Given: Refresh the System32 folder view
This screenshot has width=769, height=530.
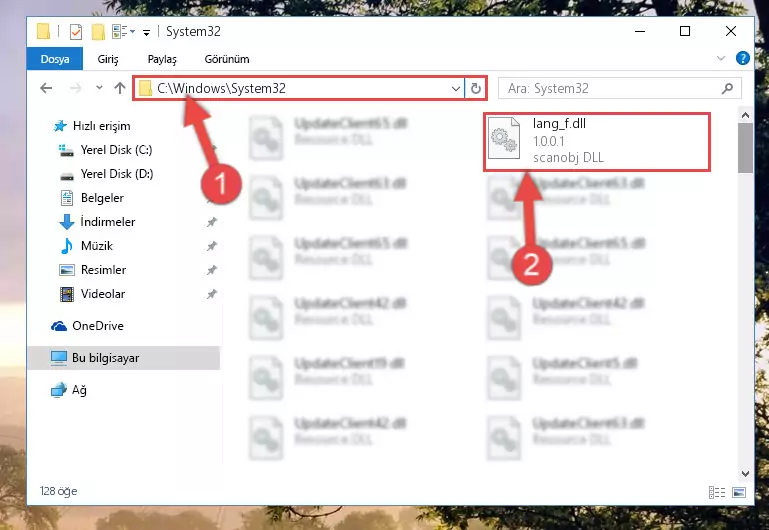Looking at the screenshot, I should (x=476, y=89).
